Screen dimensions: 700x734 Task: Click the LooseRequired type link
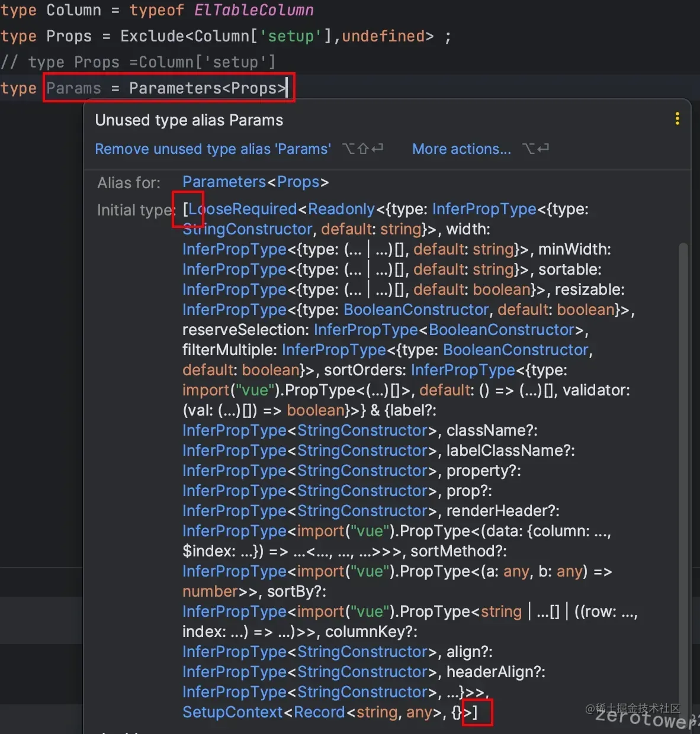(x=243, y=209)
